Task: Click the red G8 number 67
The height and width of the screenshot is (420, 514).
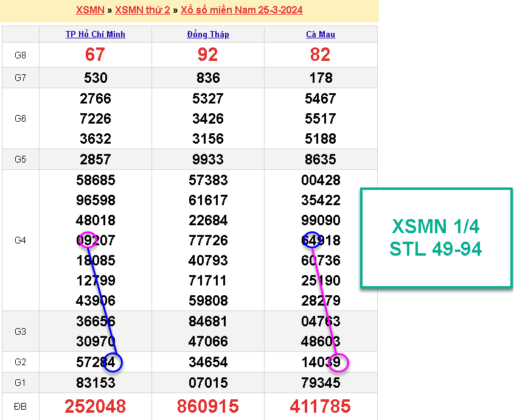Action: (96, 55)
